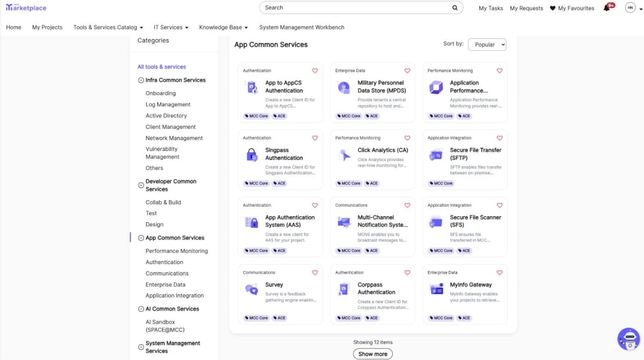The height and width of the screenshot is (360, 644).
Task: Click the Military Personnel Data Store icon
Action: click(x=344, y=87)
